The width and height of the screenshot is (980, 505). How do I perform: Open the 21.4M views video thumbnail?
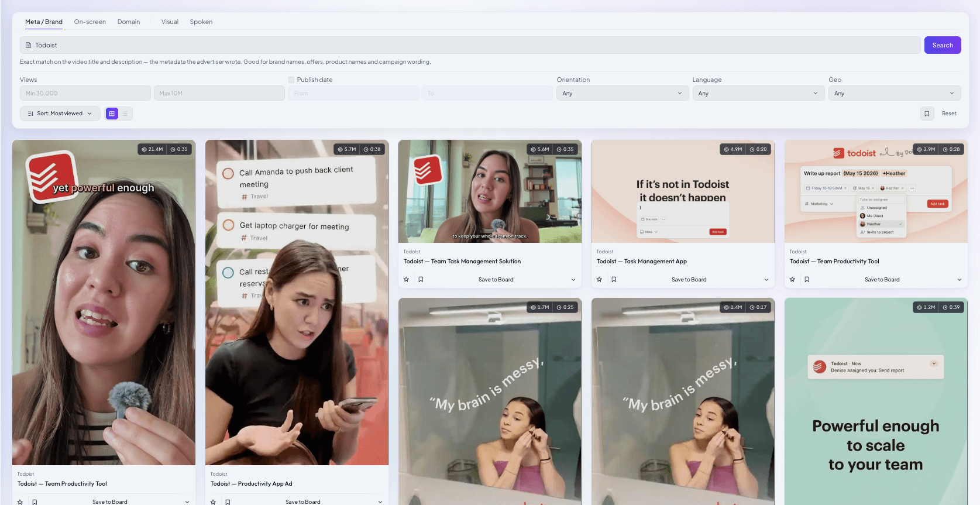pos(104,303)
